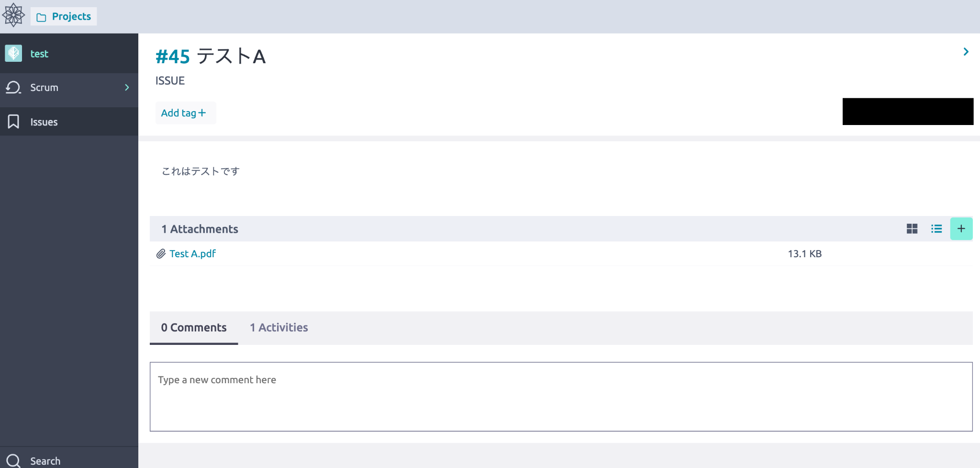Click the Taiga snowflake logo
Viewport: 980px width, 468px height.
coord(13,15)
